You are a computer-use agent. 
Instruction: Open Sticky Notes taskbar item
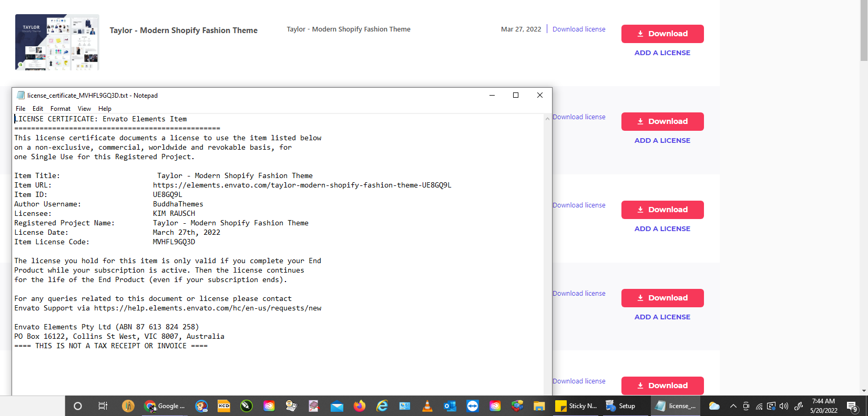pos(576,406)
